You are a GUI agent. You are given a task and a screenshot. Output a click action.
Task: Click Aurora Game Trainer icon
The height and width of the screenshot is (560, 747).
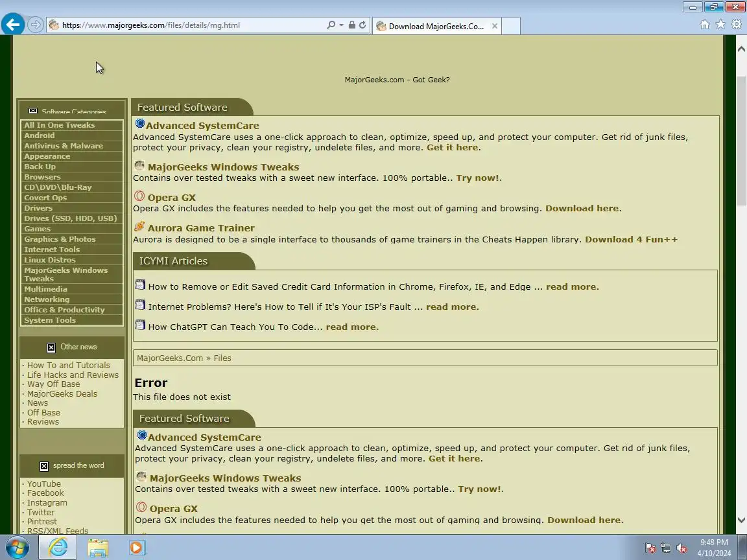[x=139, y=226]
